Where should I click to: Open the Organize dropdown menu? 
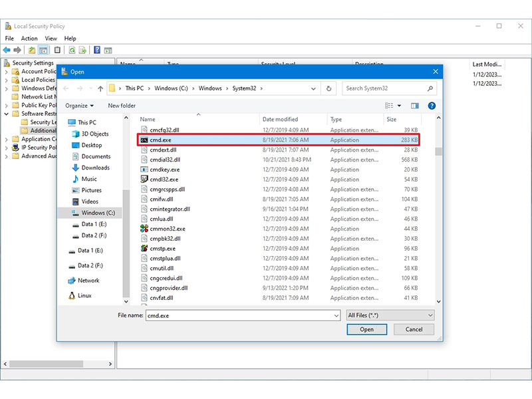79,106
